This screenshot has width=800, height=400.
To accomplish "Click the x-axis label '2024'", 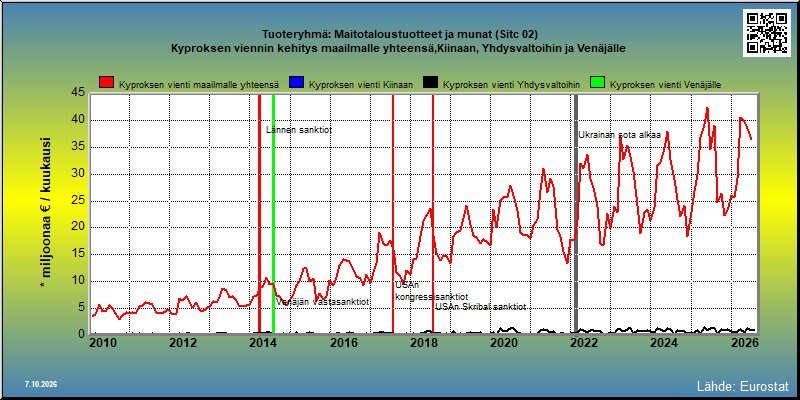I will pos(663,343).
